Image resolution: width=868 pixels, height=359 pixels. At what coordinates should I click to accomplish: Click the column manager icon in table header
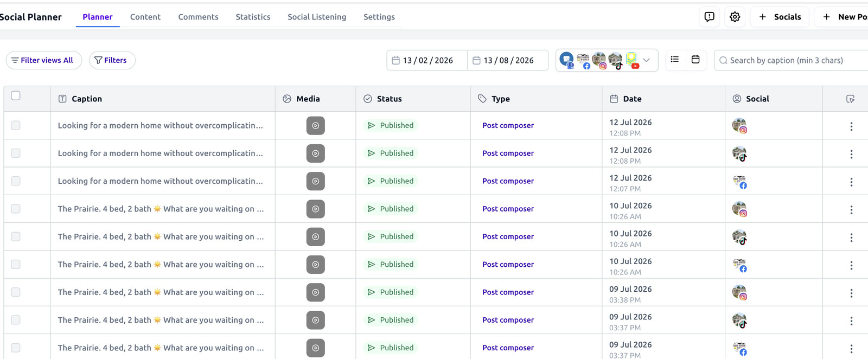click(x=850, y=99)
